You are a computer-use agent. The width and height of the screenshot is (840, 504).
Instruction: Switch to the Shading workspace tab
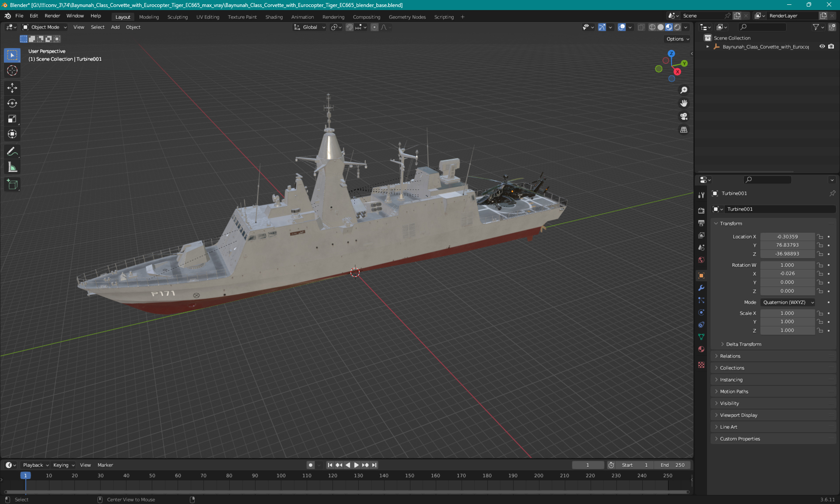[x=274, y=17]
